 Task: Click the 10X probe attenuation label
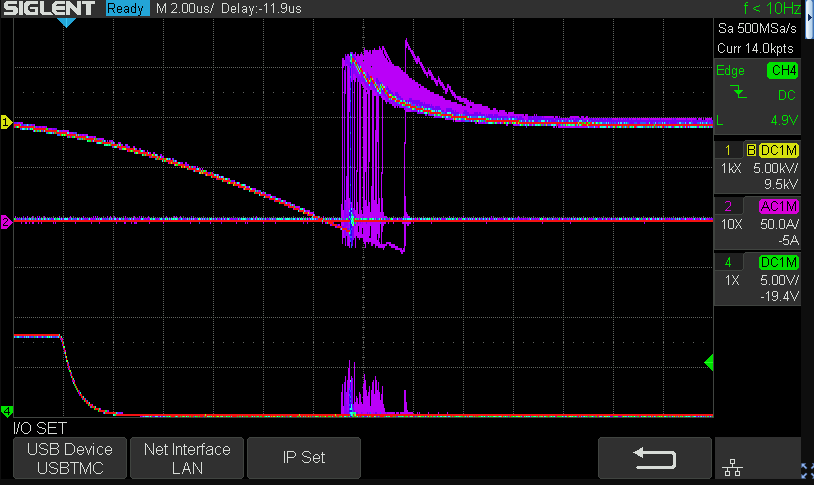click(731, 224)
